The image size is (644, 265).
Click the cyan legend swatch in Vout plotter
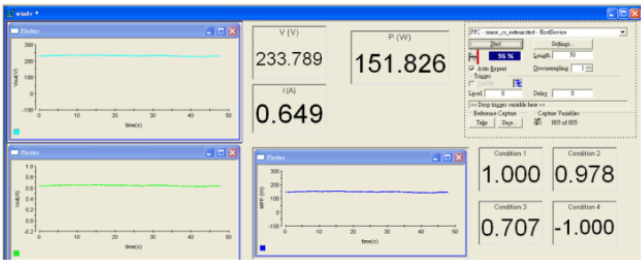[x=16, y=132]
